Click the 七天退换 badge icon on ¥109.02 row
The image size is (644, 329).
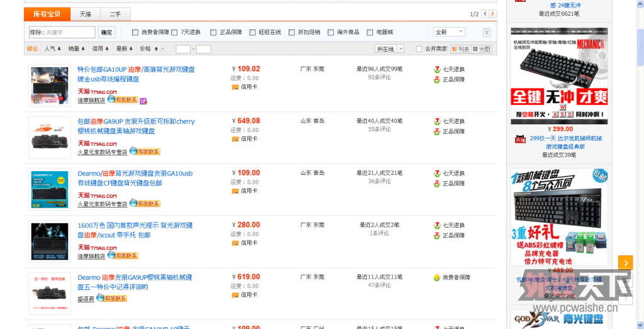tap(437, 69)
